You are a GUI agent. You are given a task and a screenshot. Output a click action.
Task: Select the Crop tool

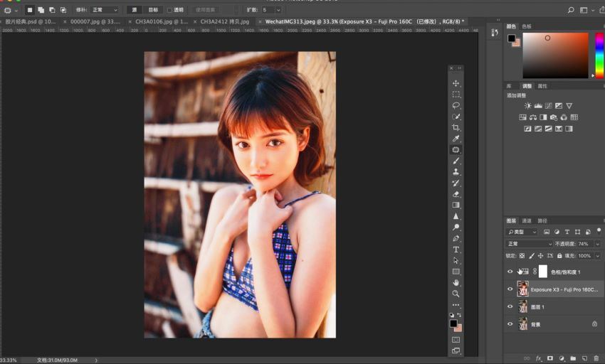point(456,127)
